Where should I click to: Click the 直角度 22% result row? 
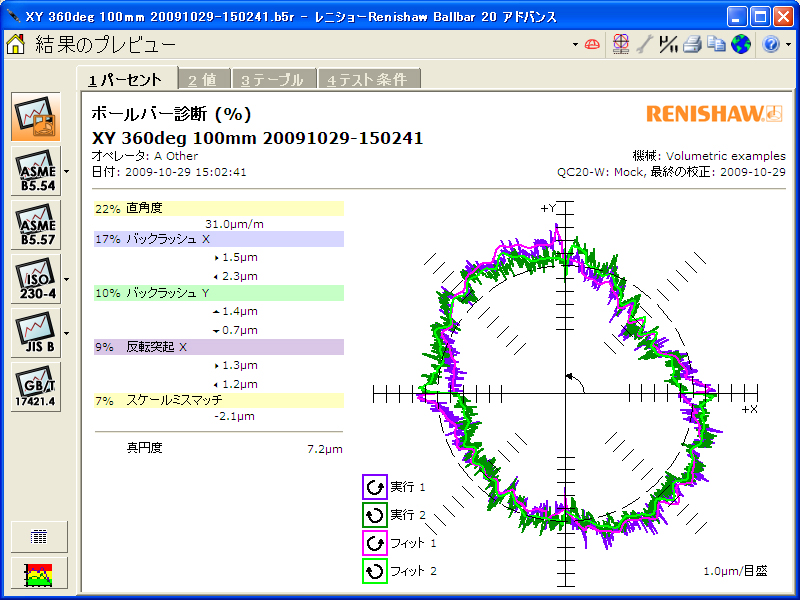coord(218,209)
